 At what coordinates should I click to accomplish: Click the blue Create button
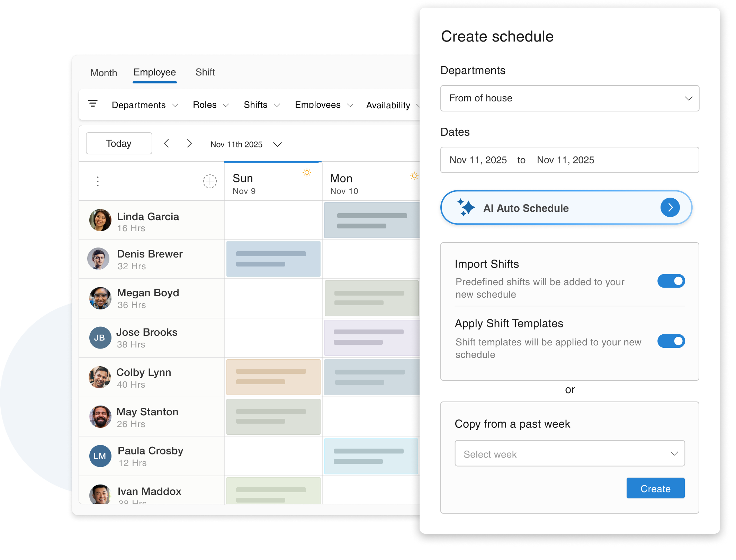[x=655, y=488]
